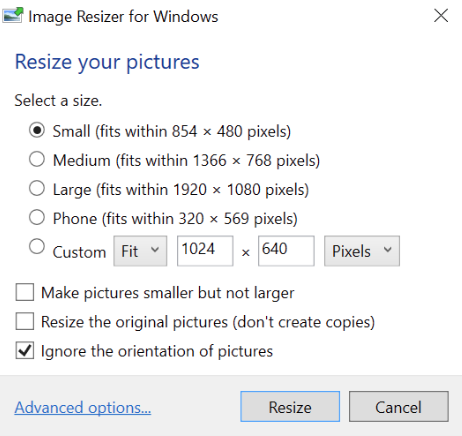Select the Small 854 × 480 radio button
The image size is (462, 436).
tap(37, 130)
